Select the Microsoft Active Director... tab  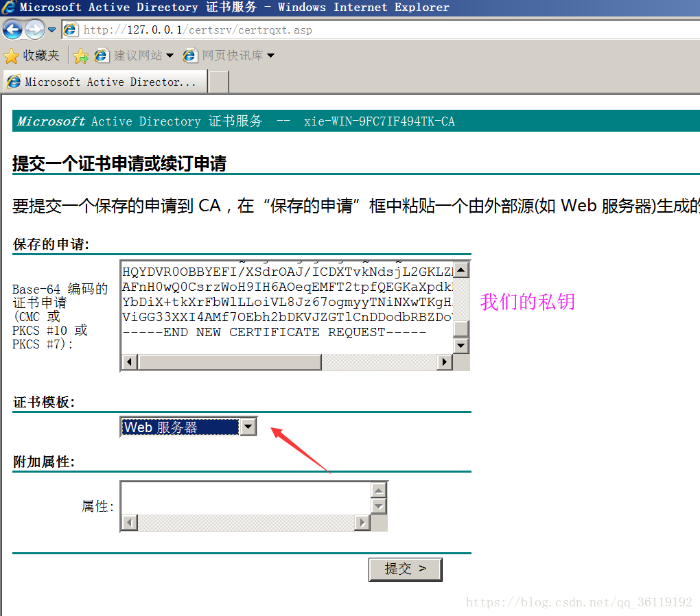click(106, 82)
